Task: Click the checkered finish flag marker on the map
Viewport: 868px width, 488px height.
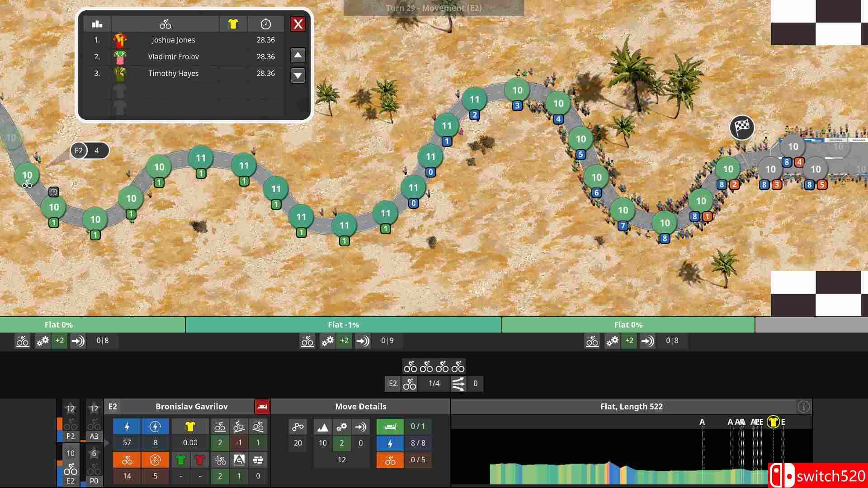Action: click(x=741, y=127)
